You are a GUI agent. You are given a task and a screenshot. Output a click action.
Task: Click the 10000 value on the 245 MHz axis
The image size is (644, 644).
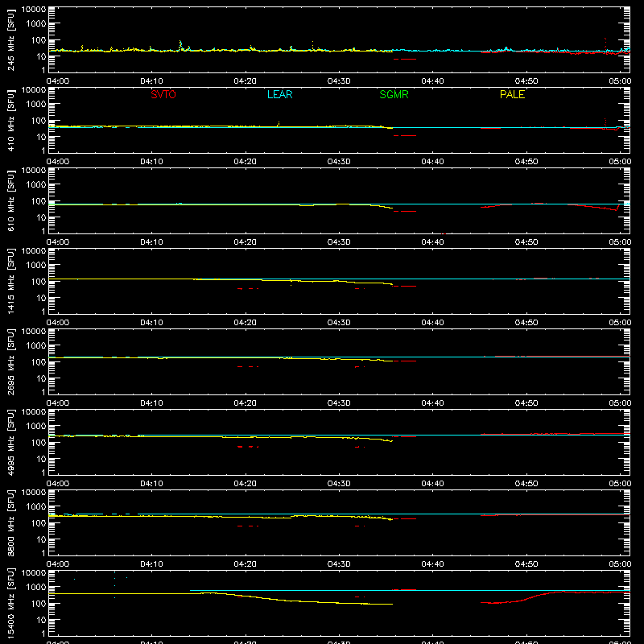tap(34, 10)
